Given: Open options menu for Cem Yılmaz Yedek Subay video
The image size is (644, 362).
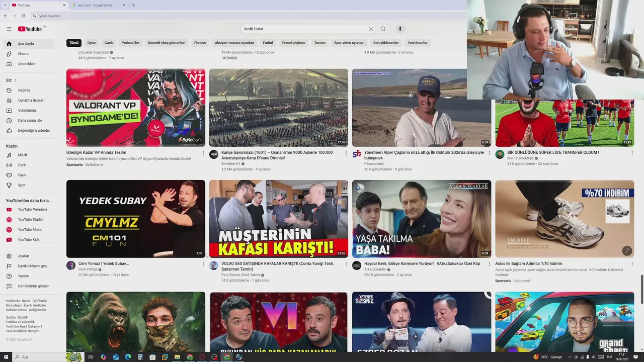Looking at the screenshot, I should pyautogui.click(x=203, y=264).
